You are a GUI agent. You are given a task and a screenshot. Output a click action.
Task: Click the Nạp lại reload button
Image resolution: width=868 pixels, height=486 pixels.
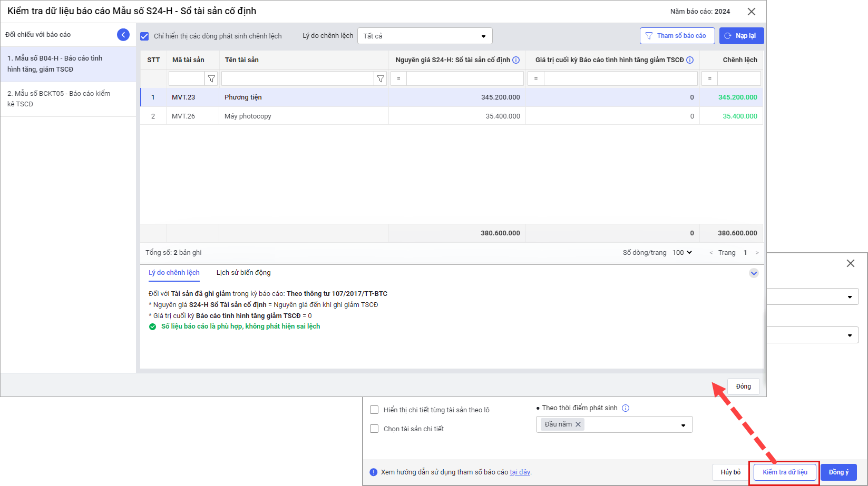coord(741,36)
